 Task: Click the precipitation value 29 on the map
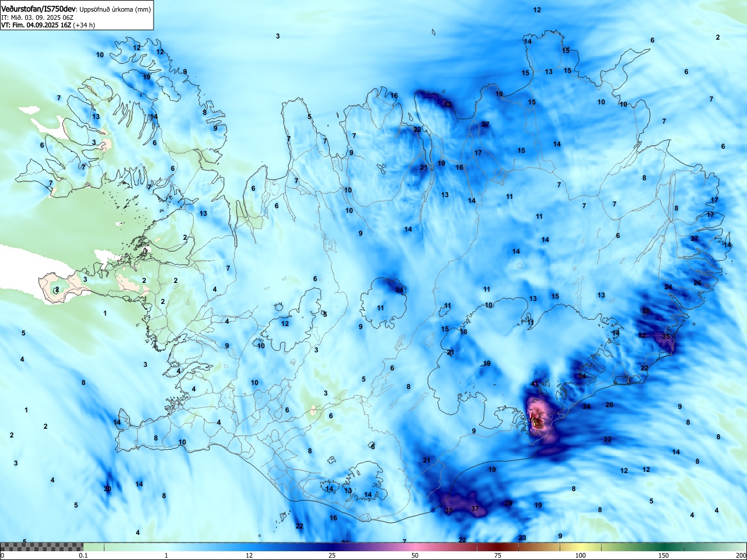[508, 503]
